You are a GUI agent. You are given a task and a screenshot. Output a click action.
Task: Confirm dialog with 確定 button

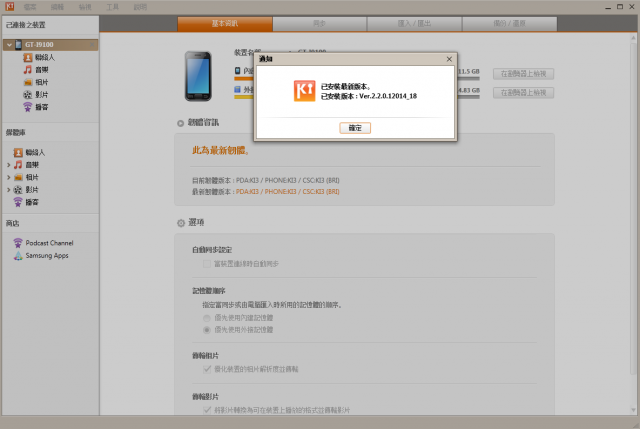(355, 128)
